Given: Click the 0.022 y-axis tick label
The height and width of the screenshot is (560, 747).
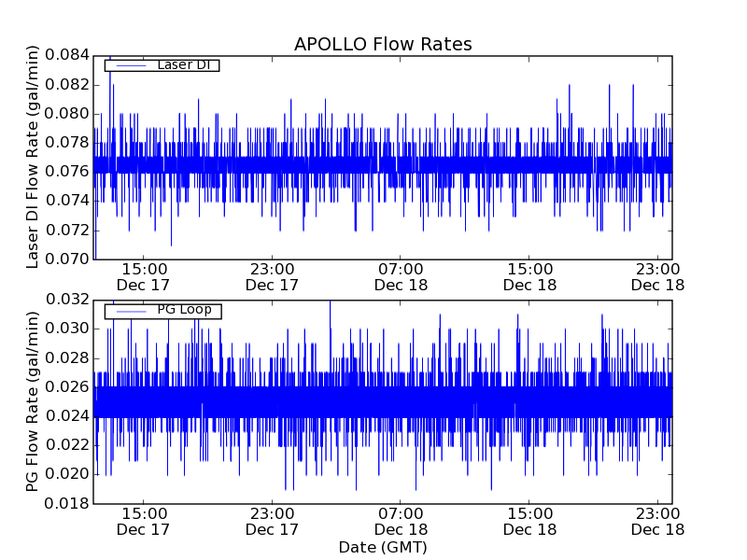Looking at the screenshot, I should (x=67, y=445).
